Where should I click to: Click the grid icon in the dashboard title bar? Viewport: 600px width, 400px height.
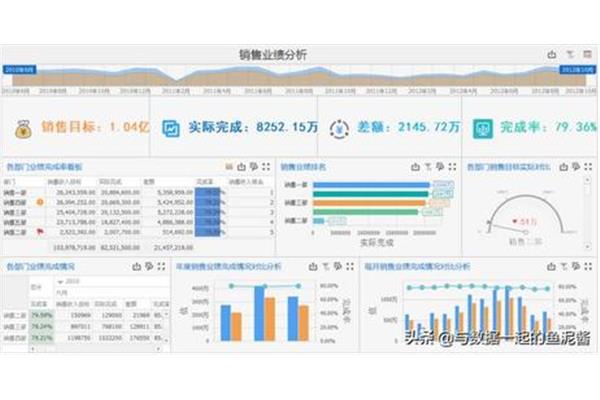[x=587, y=54]
